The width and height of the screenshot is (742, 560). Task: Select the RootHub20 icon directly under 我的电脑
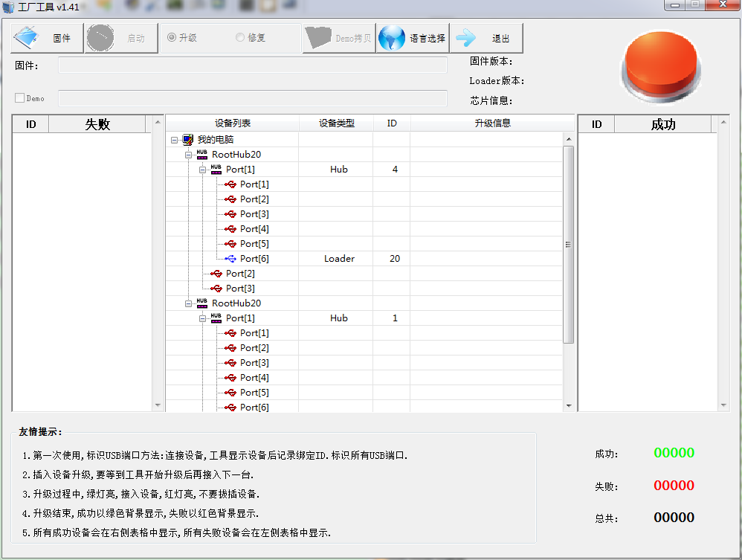point(202,155)
